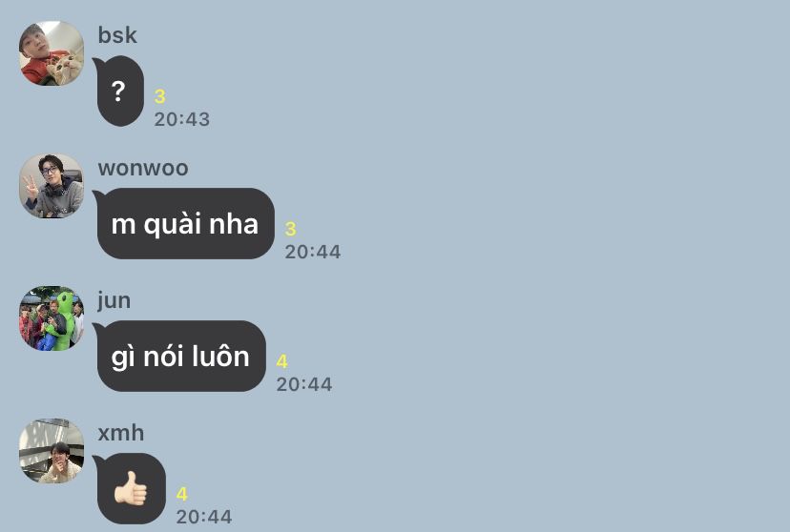Tap jun's avatar with green alien costume
This screenshot has height=532, width=790.
click(x=52, y=318)
